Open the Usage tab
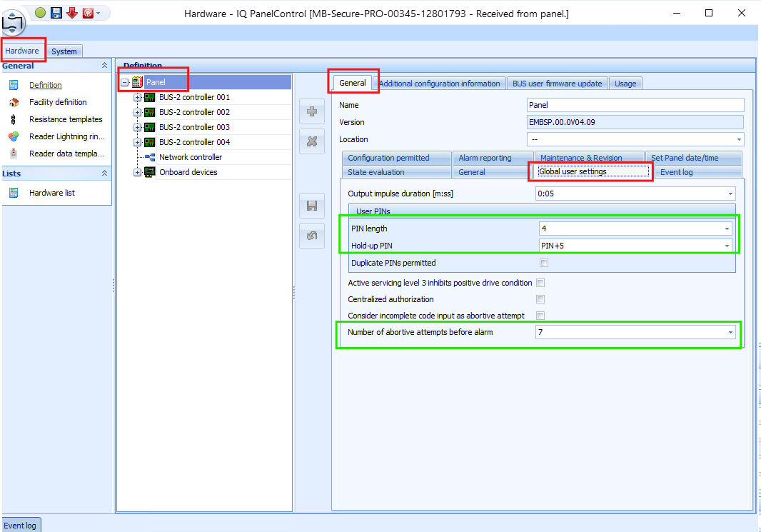Screen dimensions: 761x532 625,84
